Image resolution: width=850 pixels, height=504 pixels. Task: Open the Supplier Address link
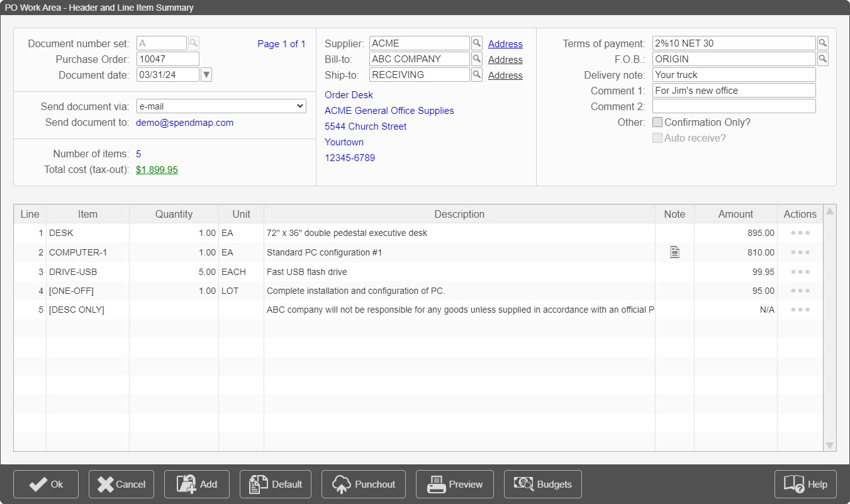[x=505, y=43]
